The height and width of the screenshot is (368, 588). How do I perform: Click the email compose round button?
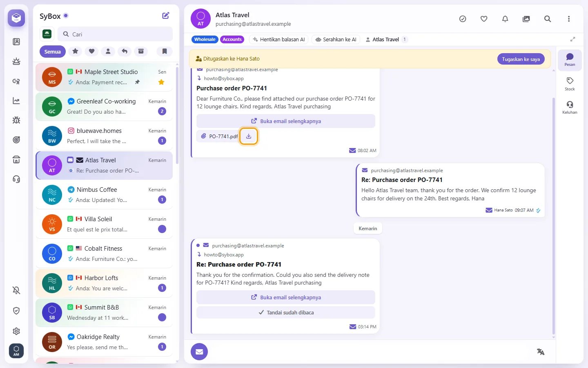click(199, 352)
